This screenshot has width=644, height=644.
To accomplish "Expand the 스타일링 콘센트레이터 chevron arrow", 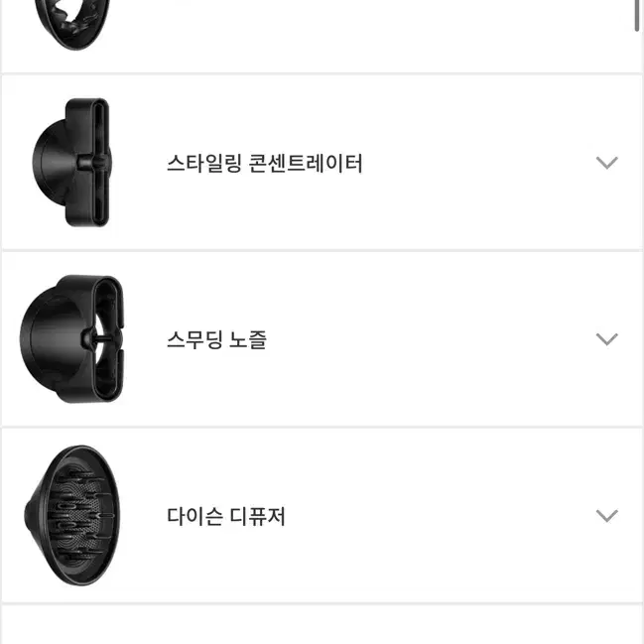I will tap(606, 163).
